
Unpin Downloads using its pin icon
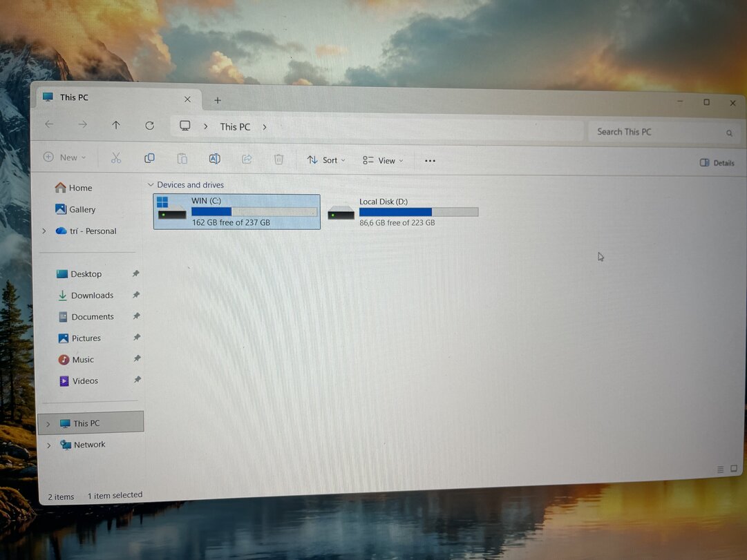(x=136, y=295)
